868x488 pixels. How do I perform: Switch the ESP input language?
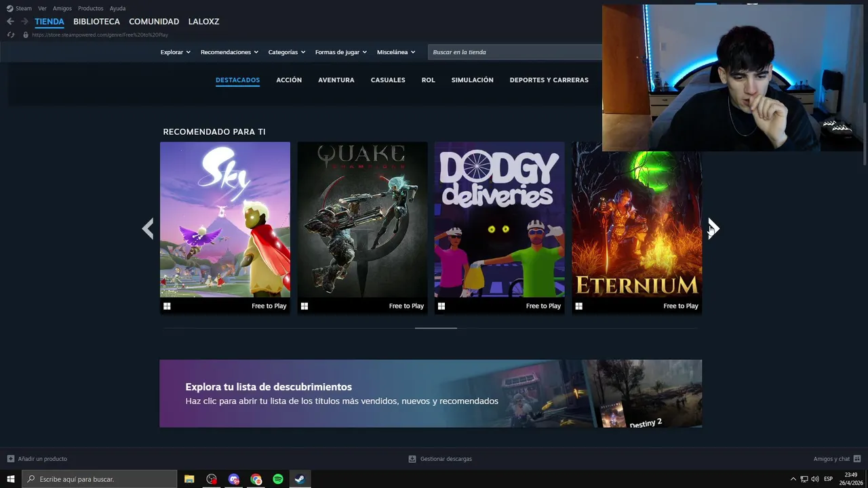828,479
